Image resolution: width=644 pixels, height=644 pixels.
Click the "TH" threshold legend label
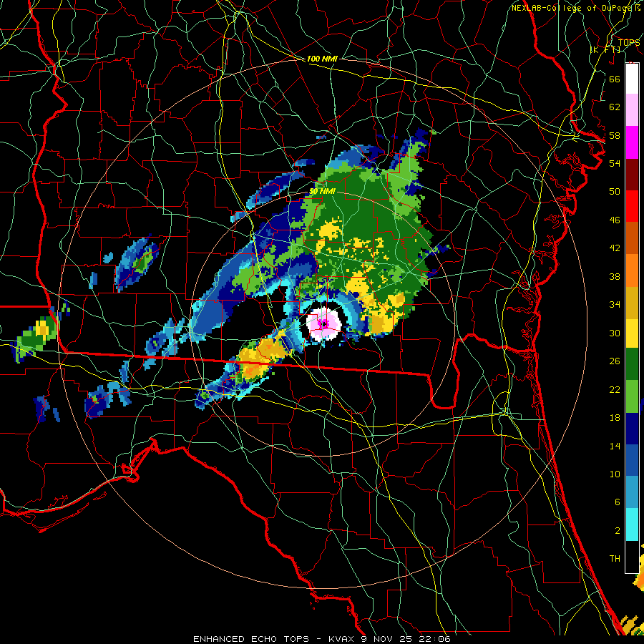(615, 559)
